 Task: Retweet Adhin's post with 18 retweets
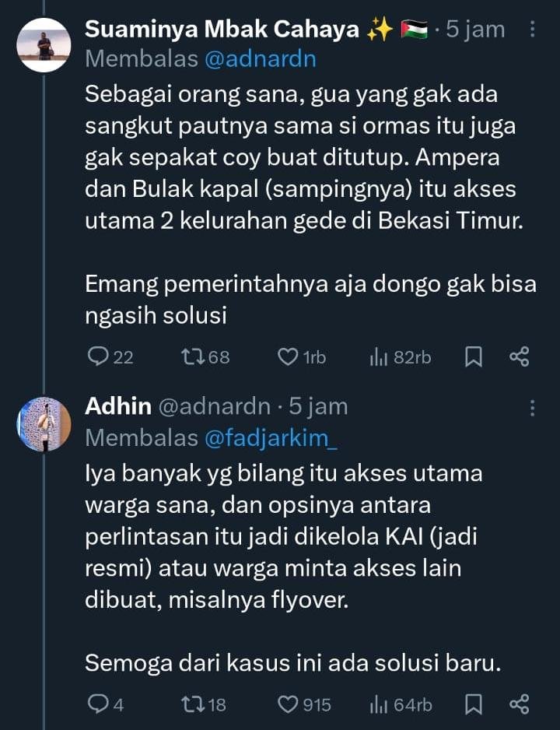(x=191, y=704)
